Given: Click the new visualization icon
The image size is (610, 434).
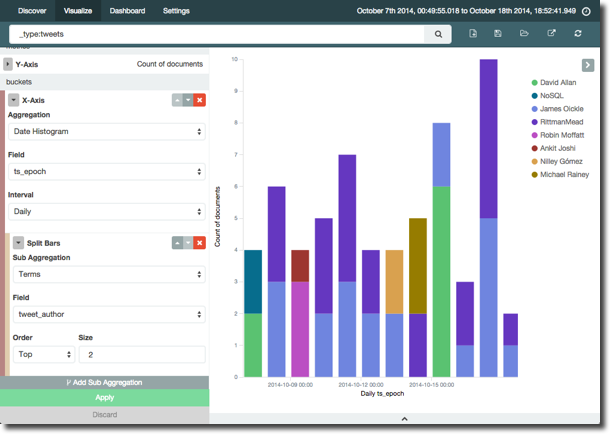Looking at the screenshot, I should coord(473,34).
